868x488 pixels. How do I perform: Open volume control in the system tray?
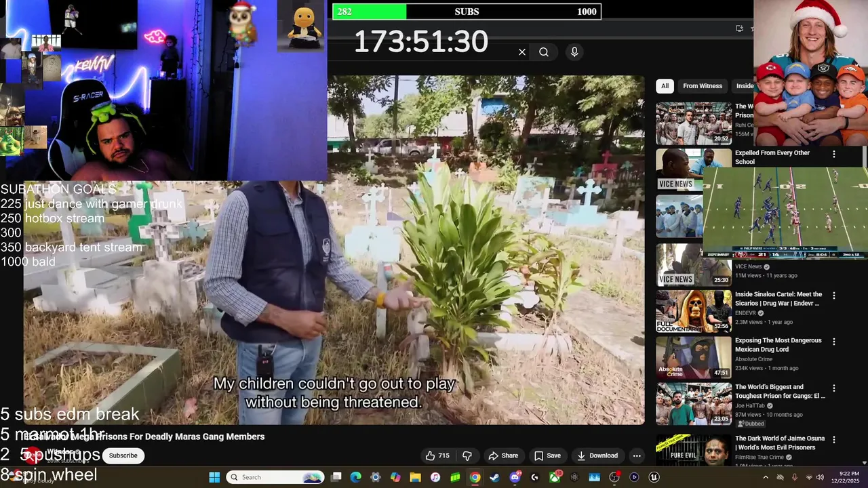click(821, 477)
